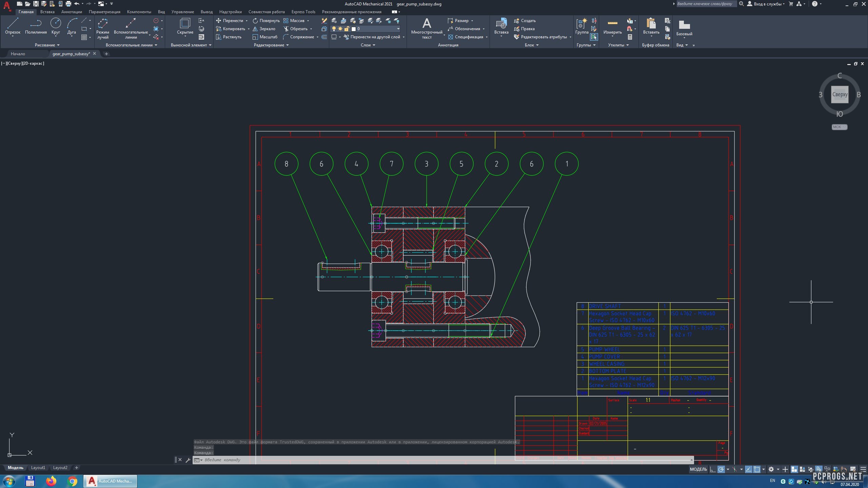868x488 pixels.
Task: Toggle polar tracking in status bar
Action: 721,469
